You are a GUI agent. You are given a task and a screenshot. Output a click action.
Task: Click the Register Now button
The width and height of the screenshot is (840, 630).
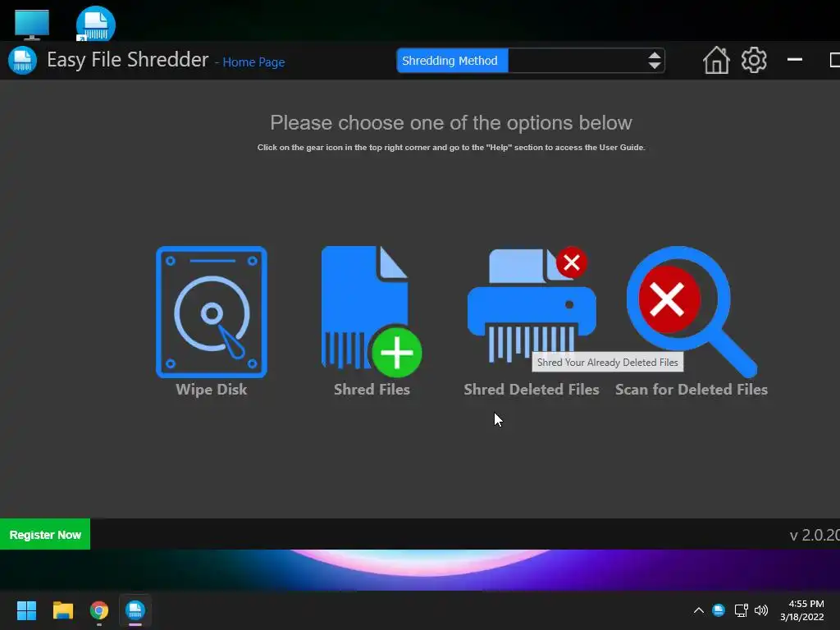(x=45, y=534)
